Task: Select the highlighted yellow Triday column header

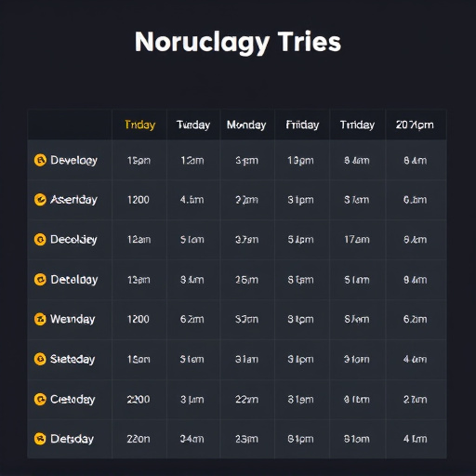Action: point(139,125)
